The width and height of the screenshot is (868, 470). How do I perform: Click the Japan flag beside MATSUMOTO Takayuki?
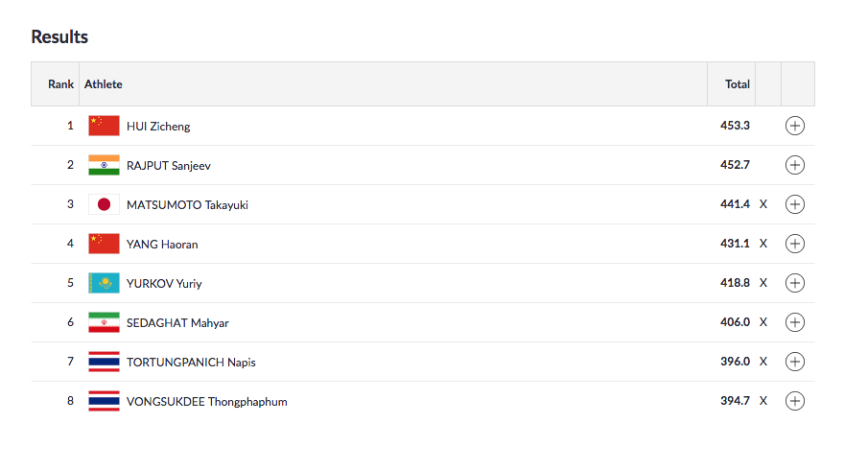pyautogui.click(x=104, y=204)
